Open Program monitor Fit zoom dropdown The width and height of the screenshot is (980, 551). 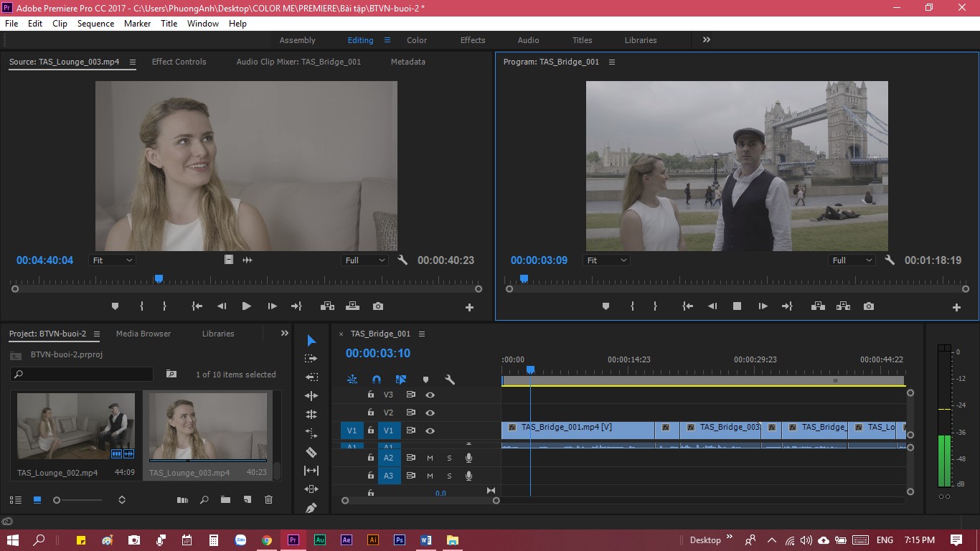click(606, 260)
